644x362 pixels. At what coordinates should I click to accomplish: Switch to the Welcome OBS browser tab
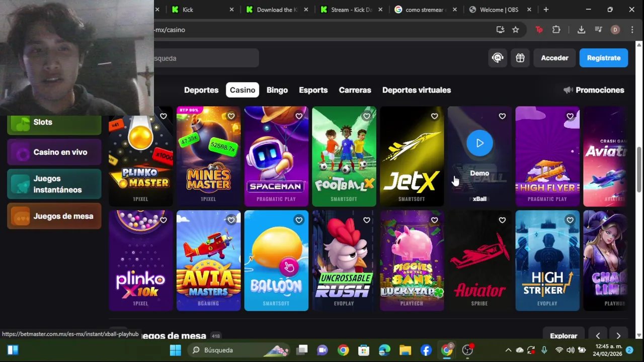501,10
